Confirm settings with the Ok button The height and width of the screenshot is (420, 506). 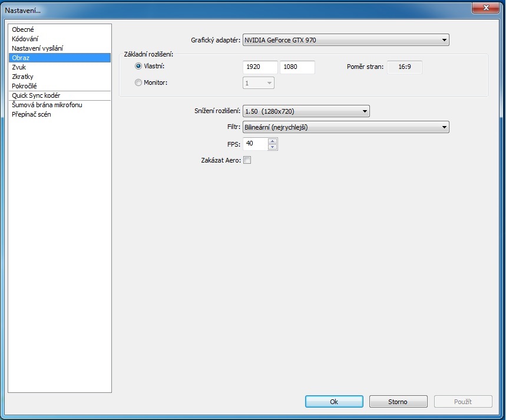(334, 402)
